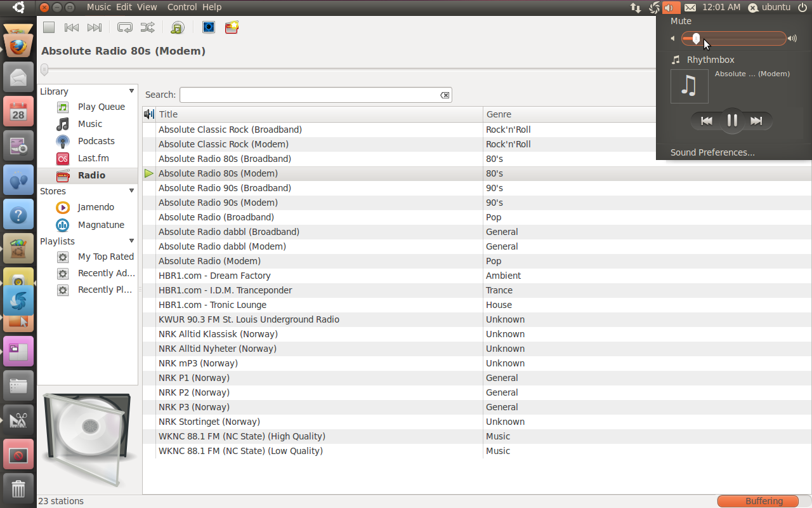Open the network indicator in the top panel
Image resolution: width=812 pixels, height=508 pixels.
click(x=636, y=8)
